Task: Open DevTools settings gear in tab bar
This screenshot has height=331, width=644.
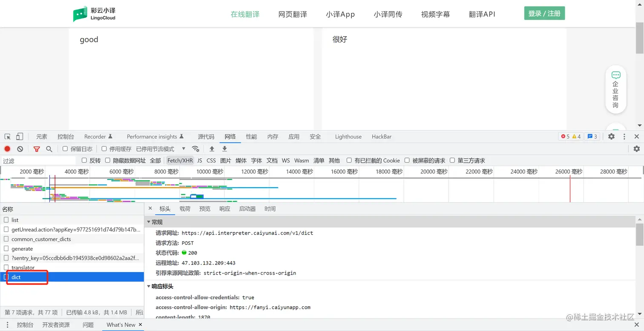Action: tap(611, 136)
